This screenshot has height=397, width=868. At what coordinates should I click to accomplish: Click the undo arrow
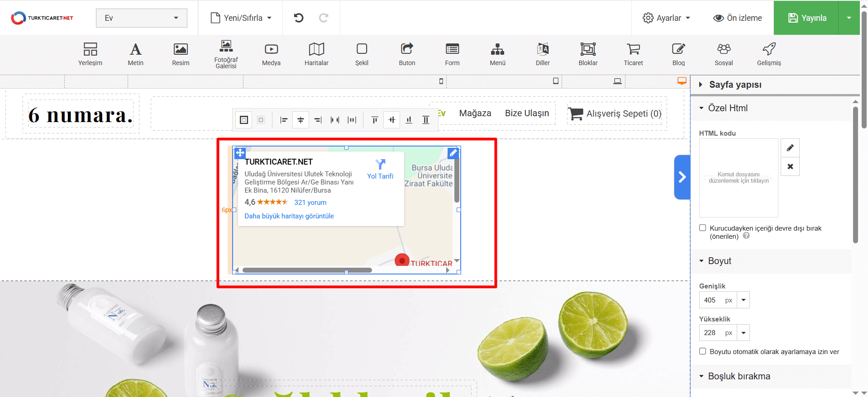299,18
